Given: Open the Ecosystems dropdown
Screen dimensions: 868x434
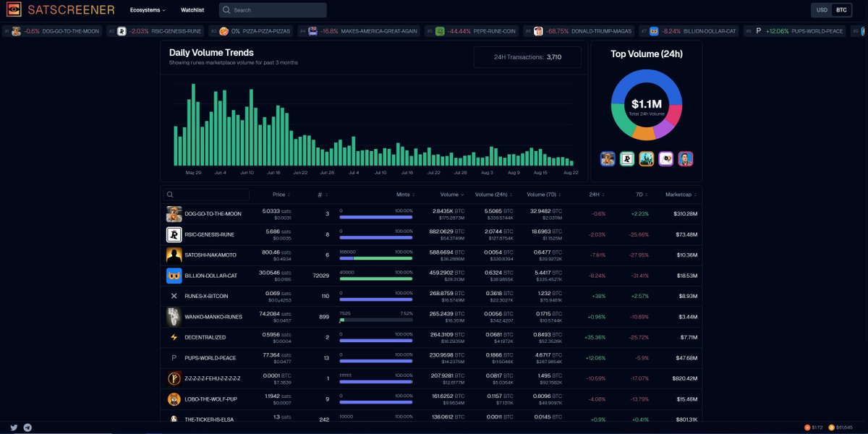Looking at the screenshot, I should point(147,10).
